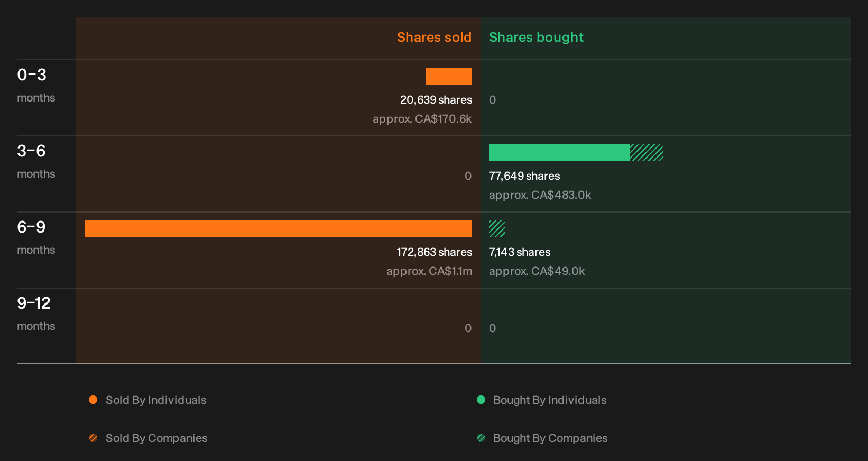
Task: Click the zero sold value in 3-6 months row
Action: [x=468, y=176]
